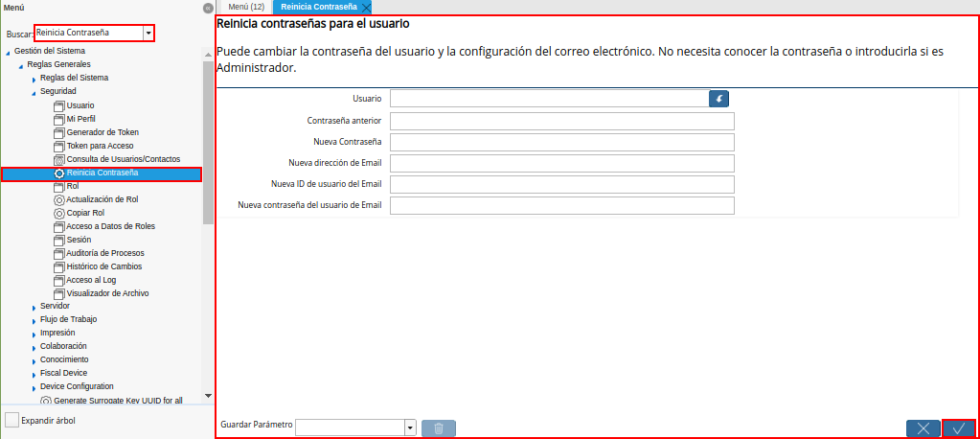
Task: Open the Buscar combo box dropdown
Action: coord(148,32)
